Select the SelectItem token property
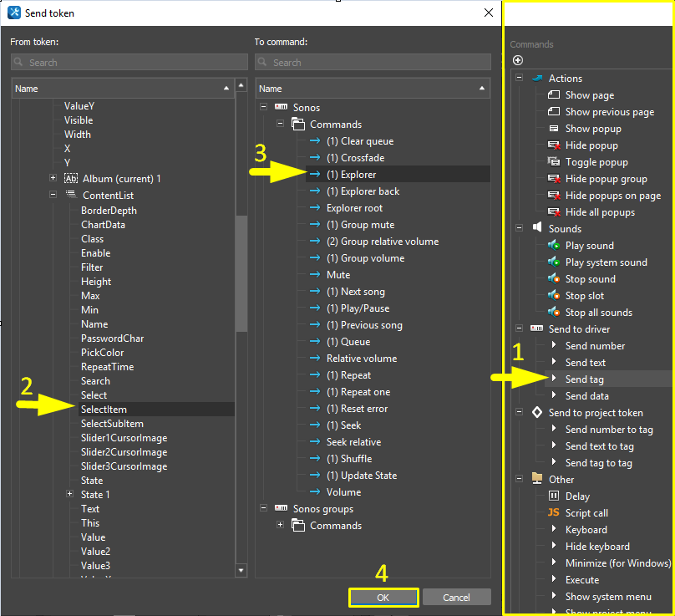The height and width of the screenshot is (616, 675). point(104,410)
